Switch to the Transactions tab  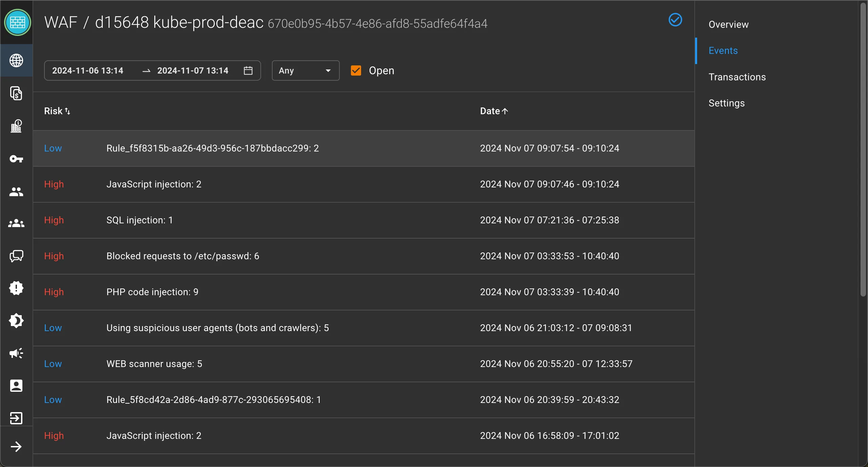tap(737, 77)
